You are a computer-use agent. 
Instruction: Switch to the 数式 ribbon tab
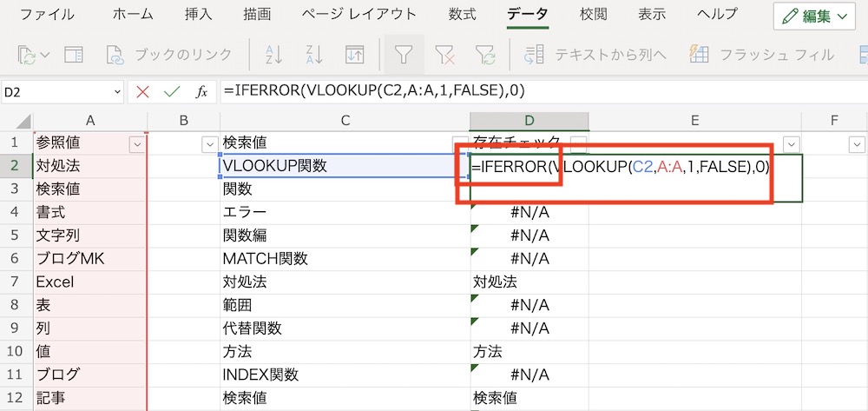click(x=463, y=15)
